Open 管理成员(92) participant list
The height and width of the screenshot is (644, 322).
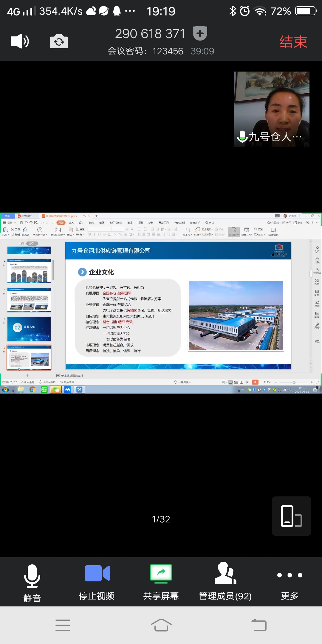pyautogui.click(x=225, y=581)
